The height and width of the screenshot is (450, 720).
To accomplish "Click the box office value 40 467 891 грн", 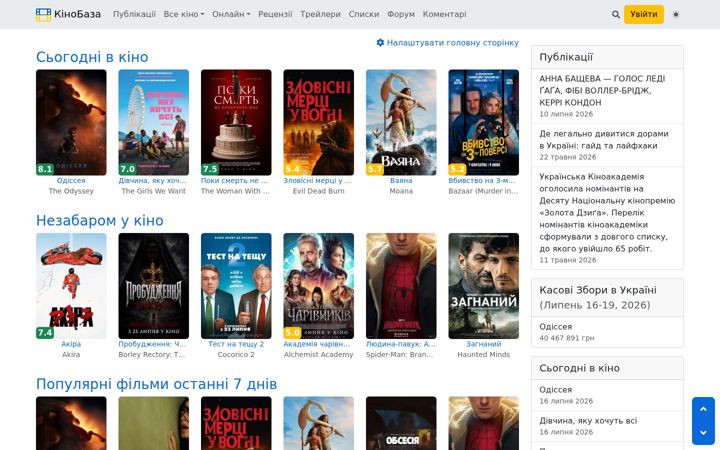I will [567, 338].
